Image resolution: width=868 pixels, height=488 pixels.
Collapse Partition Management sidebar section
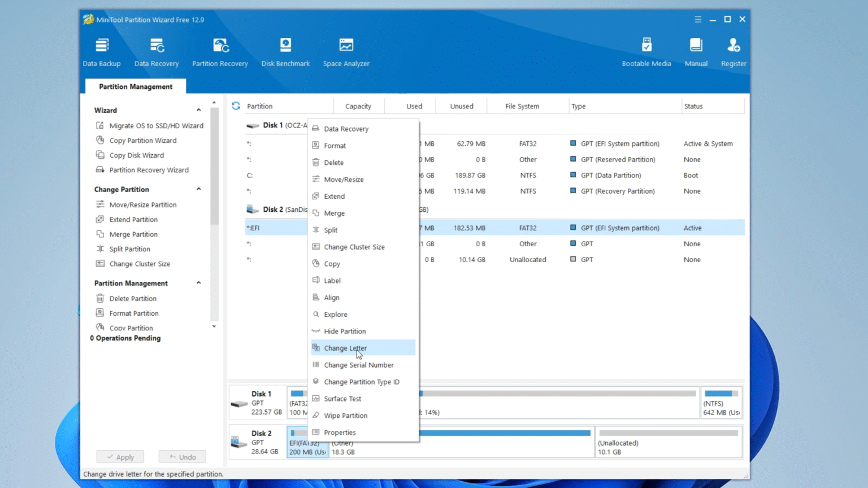(x=198, y=283)
